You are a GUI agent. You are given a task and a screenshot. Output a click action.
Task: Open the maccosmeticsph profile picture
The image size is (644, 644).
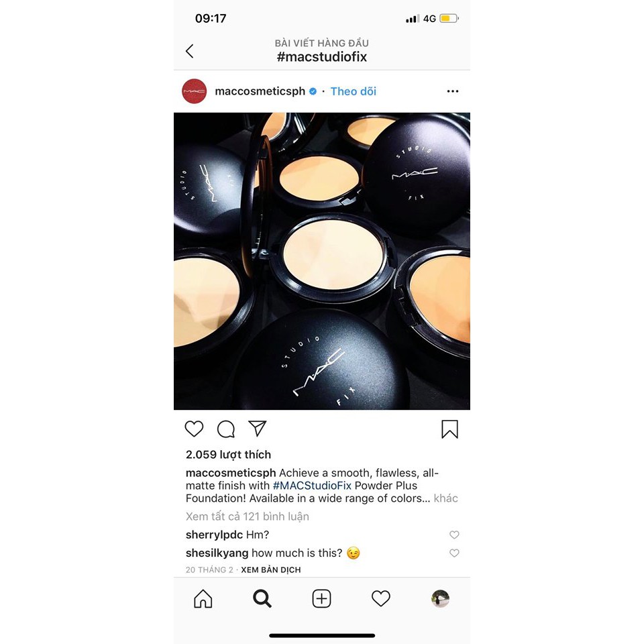(x=195, y=91)
